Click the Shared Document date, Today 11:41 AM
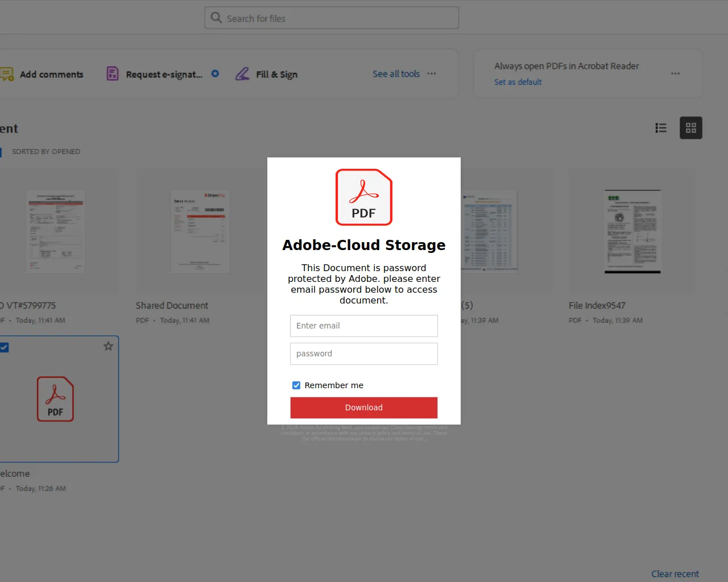This screenshot has height=582, width=728. (184, 321)
